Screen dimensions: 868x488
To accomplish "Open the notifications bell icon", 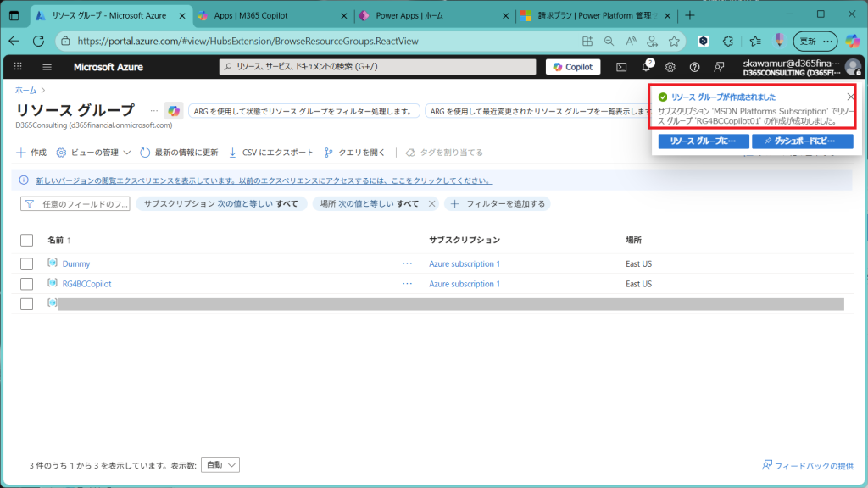I will pos(646,67).
